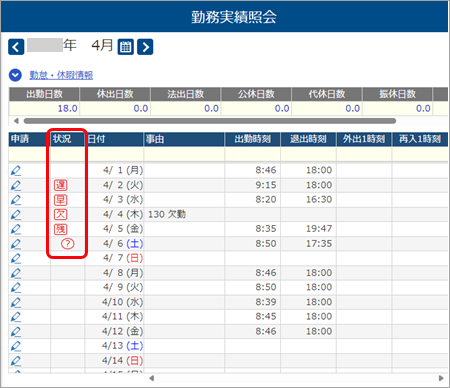The image size is (450, 388).
Task: Click the 19:47 clock-out time on 4/5
Action: click(x=319, y=229)
